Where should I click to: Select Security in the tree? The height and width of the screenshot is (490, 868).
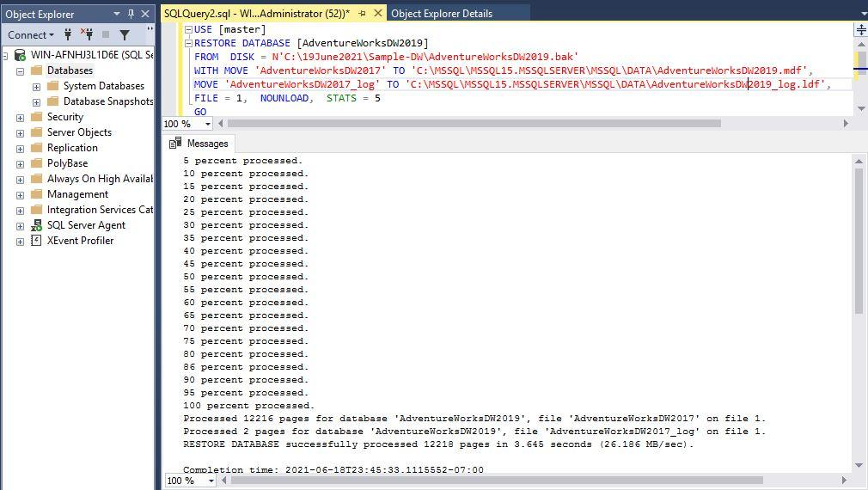click(64, 117)
